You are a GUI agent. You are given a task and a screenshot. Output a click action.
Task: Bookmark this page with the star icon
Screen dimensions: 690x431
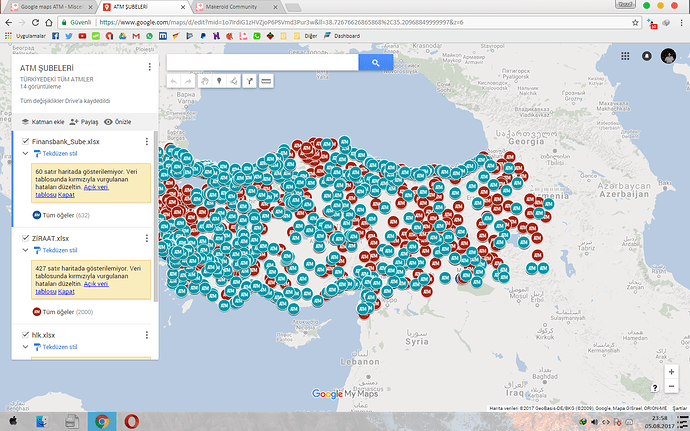(635, 22)
